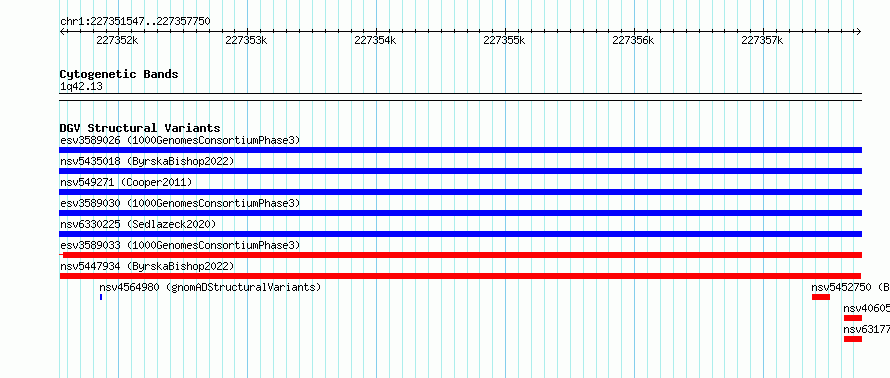This screenshot has width=890, height=378.
Task: Click the small nsv4564980 gnomAD variant marker
Action: point(101,297)
